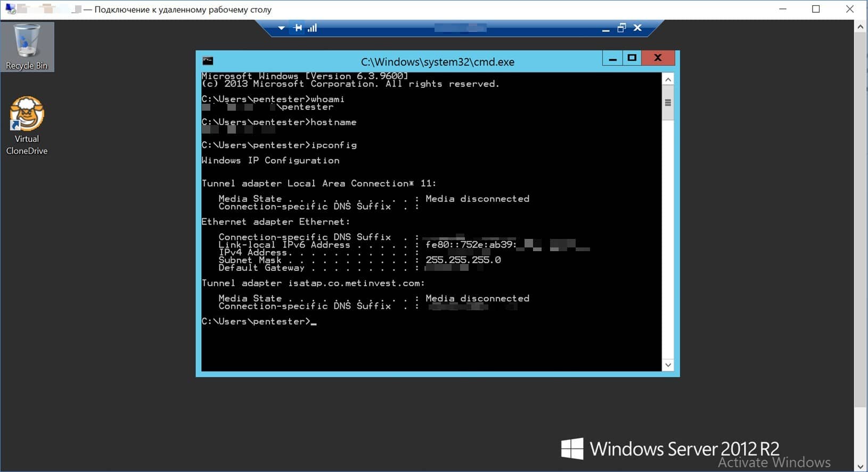Screen dimensions: 868x472
Task: Close the Remote Desktop Connection window
Action: tap(850, 9)
